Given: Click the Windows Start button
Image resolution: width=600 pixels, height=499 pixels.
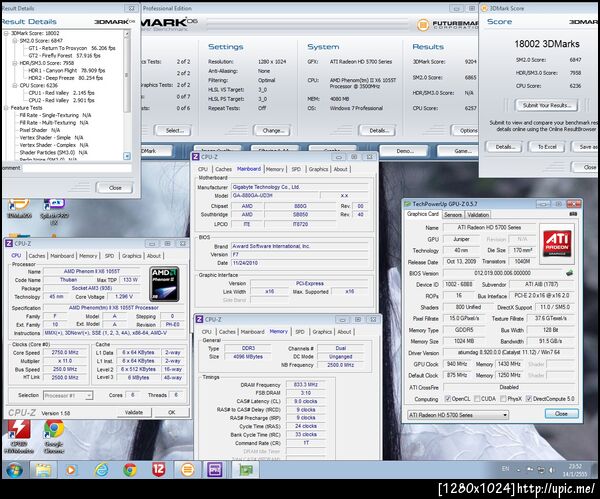Looking at the screenshot, I should pos(12,469).
